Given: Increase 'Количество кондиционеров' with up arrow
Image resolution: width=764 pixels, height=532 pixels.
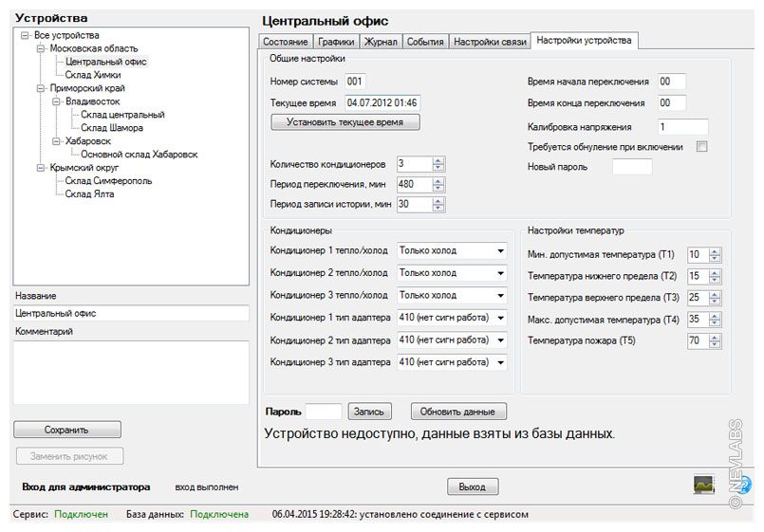Looking at the screenshot, I should [438, 160].
